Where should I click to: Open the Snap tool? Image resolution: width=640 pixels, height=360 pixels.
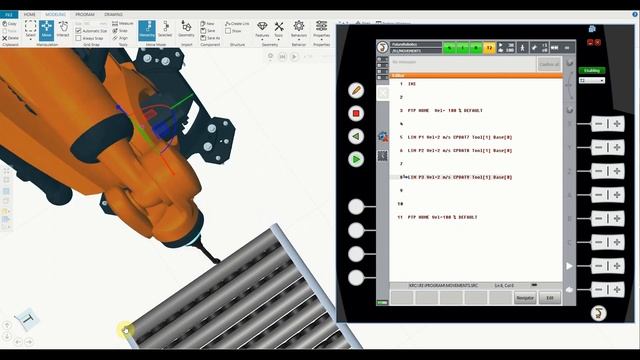point(120,31)
